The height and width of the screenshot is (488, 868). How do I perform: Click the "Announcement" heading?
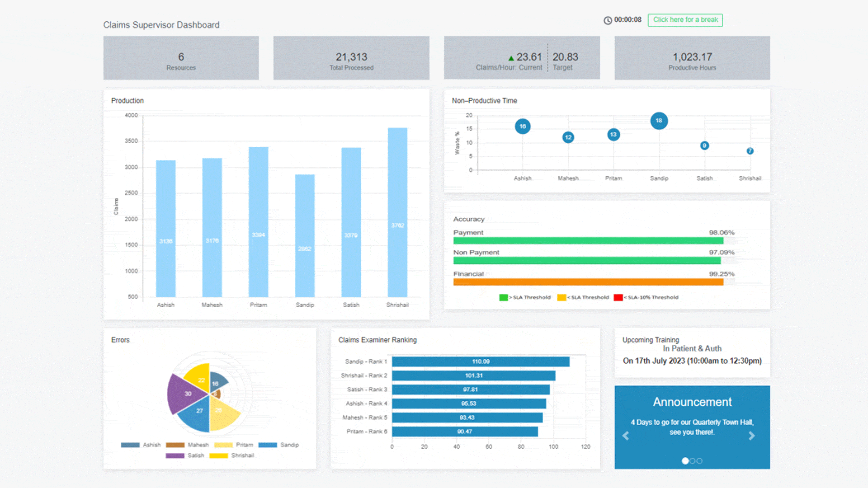click(692, 402)
